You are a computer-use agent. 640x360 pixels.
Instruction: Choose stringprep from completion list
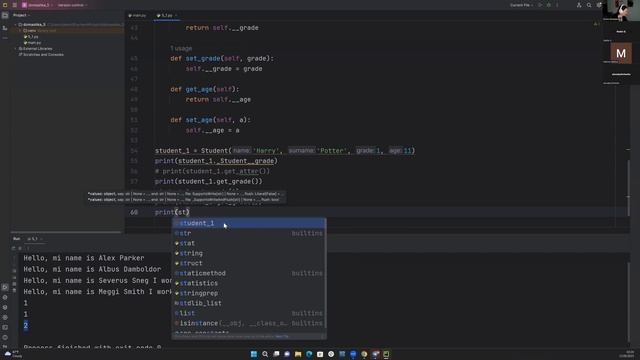coord(249,293)
